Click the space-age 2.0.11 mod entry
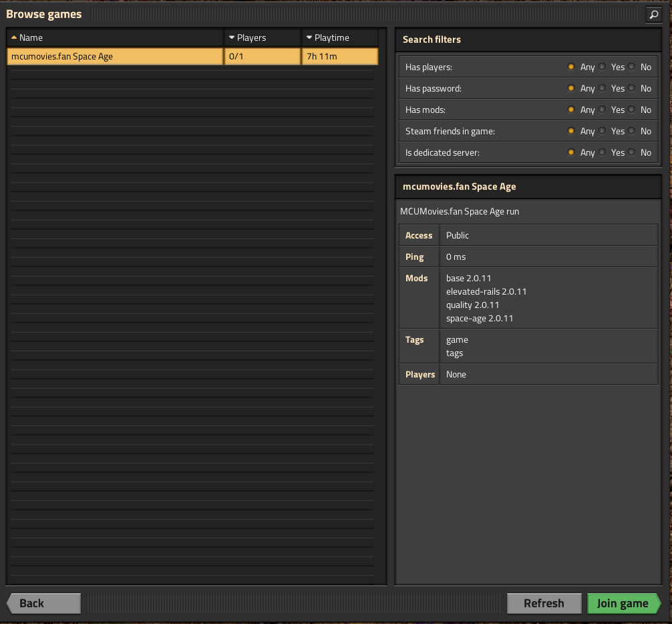Image resolution: width=672 pixels, height=624 pixels. coord(479,319)
